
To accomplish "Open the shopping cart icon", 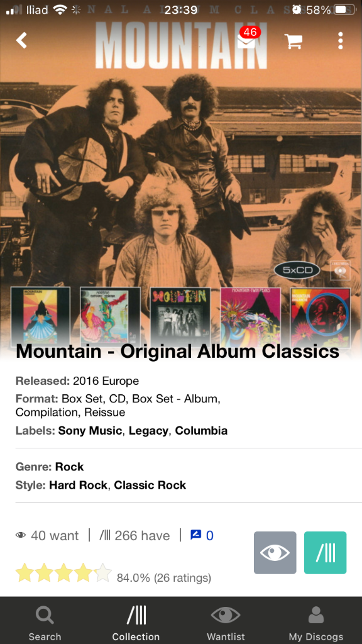I will (x=293, y=41).
